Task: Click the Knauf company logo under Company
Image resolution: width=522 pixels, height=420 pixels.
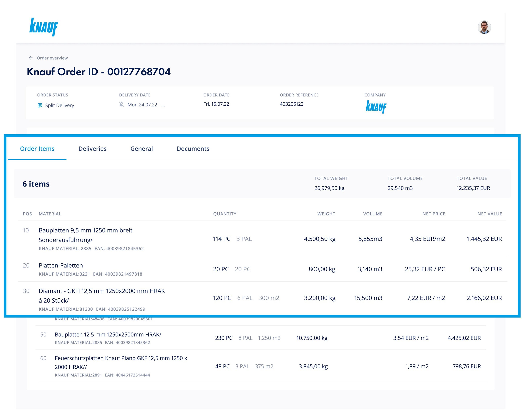Action: [x=376, y=107]
